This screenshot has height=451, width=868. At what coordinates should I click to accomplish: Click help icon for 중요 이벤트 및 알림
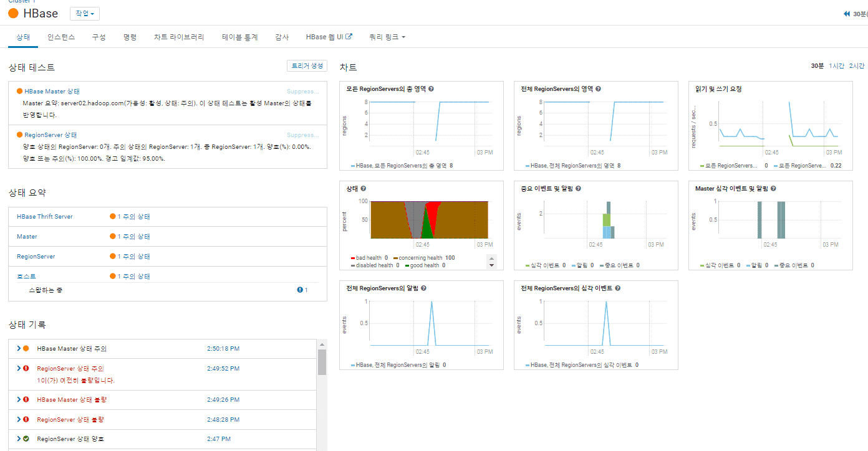578,189
